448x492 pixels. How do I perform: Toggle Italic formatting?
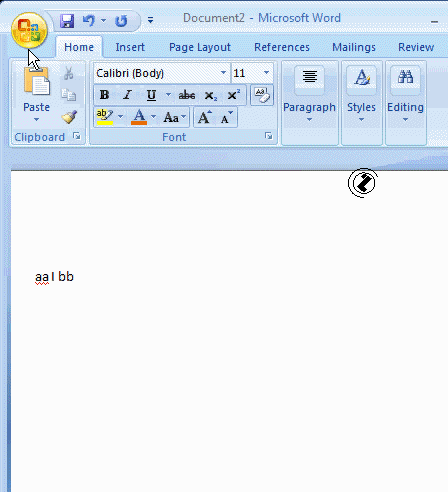(x=127, y=95)
